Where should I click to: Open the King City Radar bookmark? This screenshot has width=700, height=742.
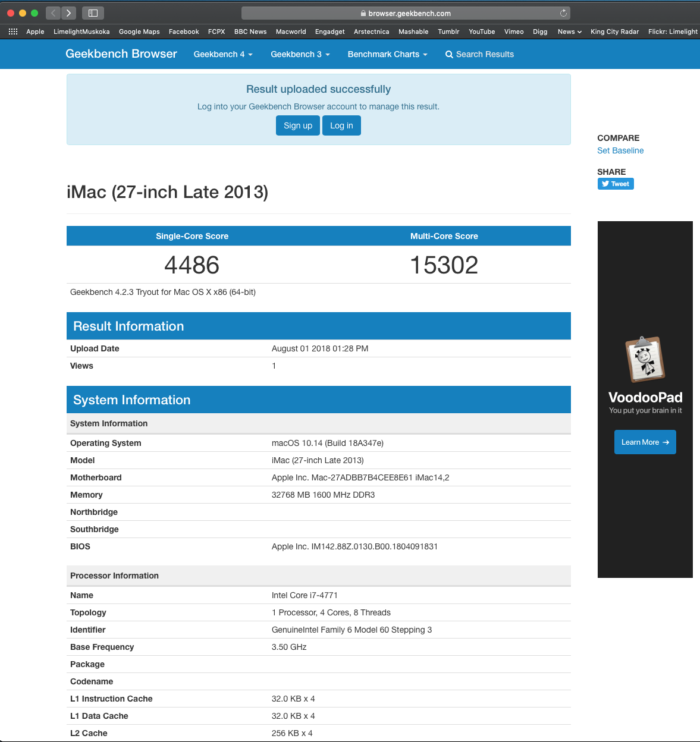[x=614, y=32]
